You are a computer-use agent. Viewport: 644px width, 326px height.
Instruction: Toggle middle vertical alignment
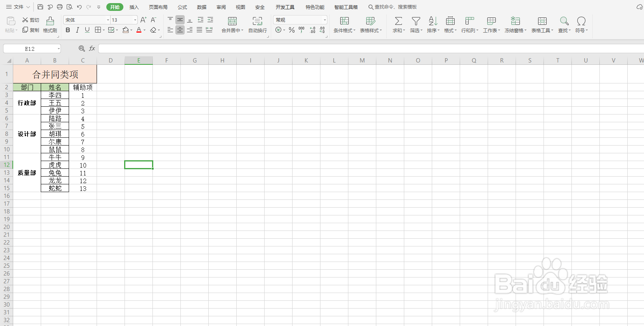coord(180,19)
